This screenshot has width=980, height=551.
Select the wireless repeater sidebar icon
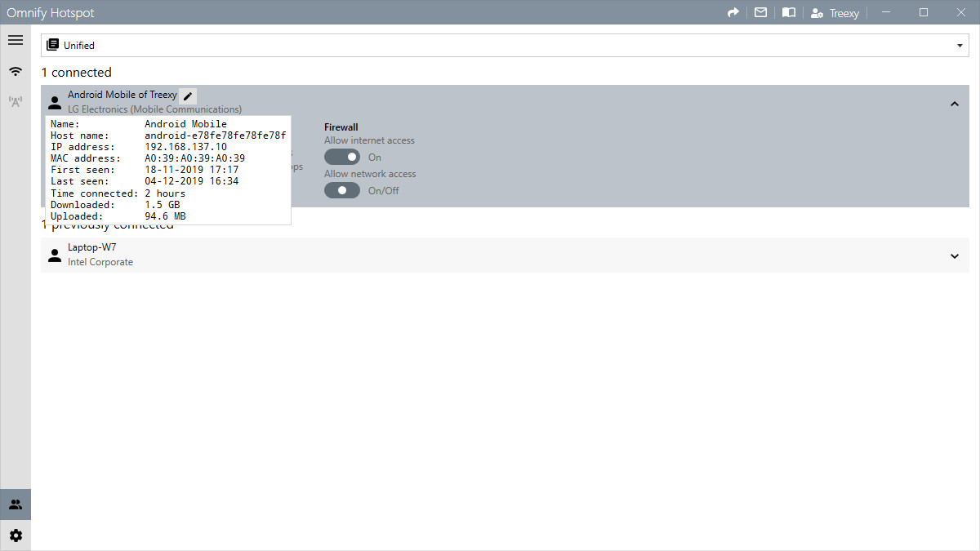click(x=15, y=101)
